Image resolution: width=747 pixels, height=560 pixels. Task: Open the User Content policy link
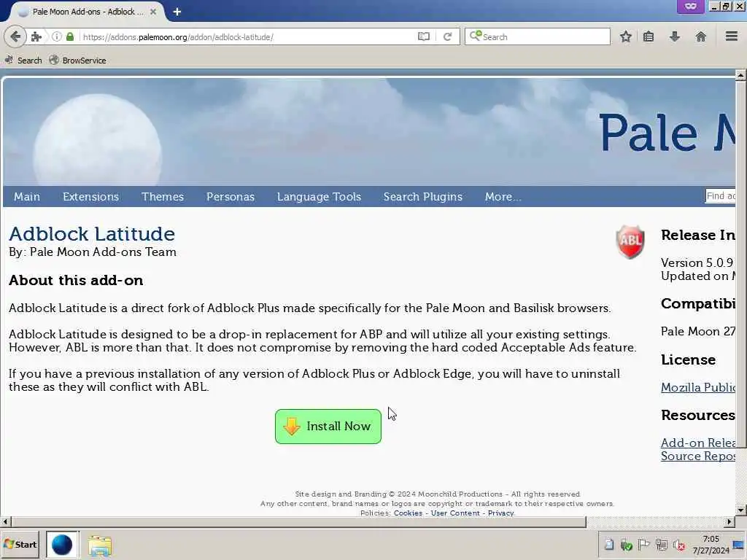pos(455,513)
